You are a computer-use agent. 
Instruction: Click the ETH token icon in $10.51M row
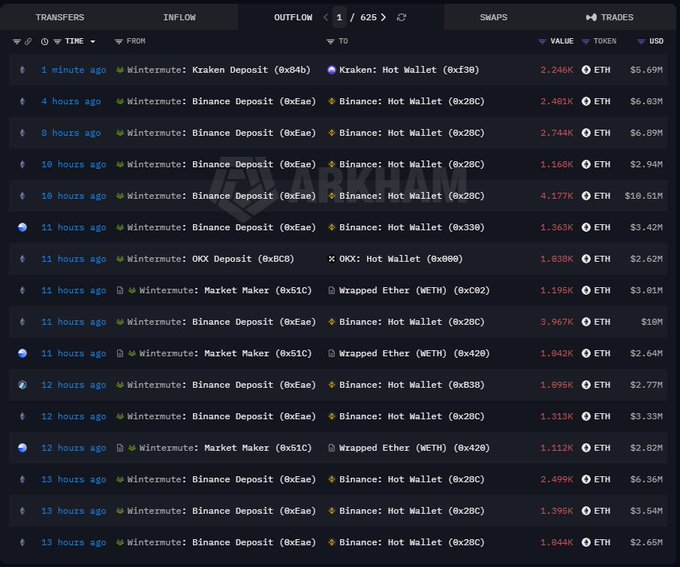(x=586, y=196)
